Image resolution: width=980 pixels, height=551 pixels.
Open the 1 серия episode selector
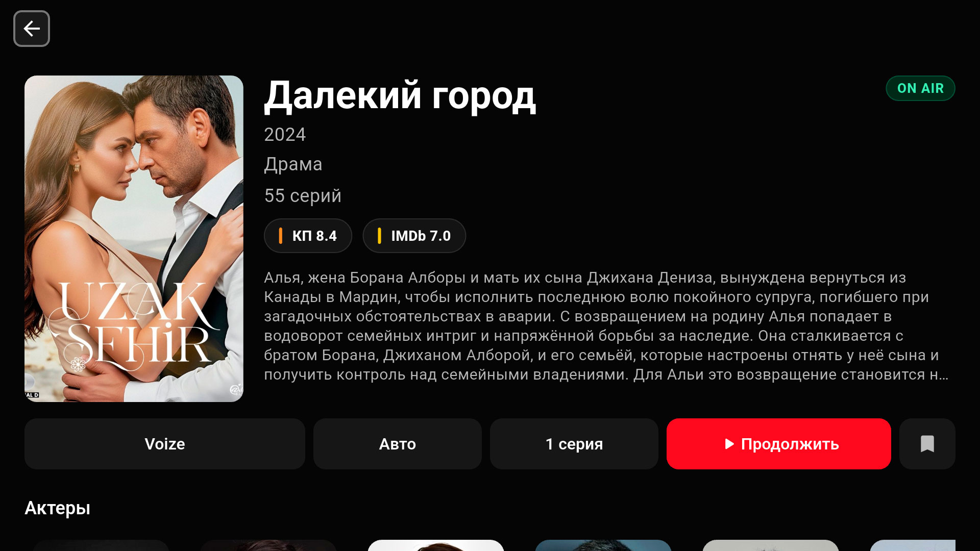[x=574, y=444]
